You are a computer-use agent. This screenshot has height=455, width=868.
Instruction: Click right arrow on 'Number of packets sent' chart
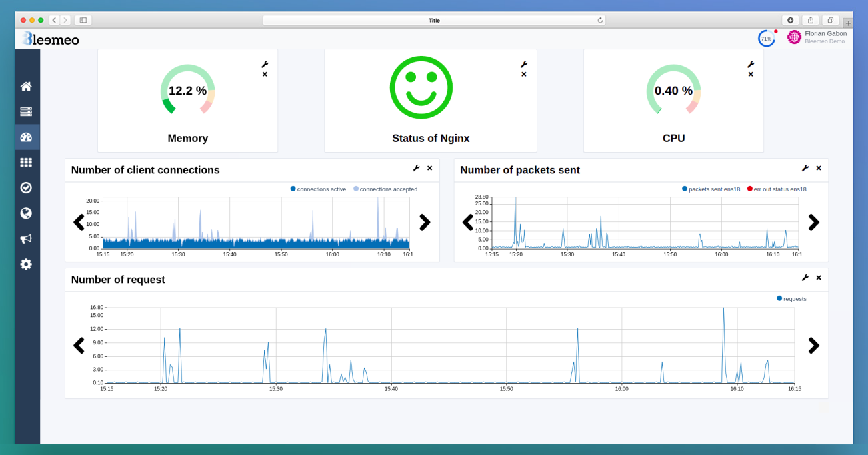pyautogui.click(x=813, y=221)
